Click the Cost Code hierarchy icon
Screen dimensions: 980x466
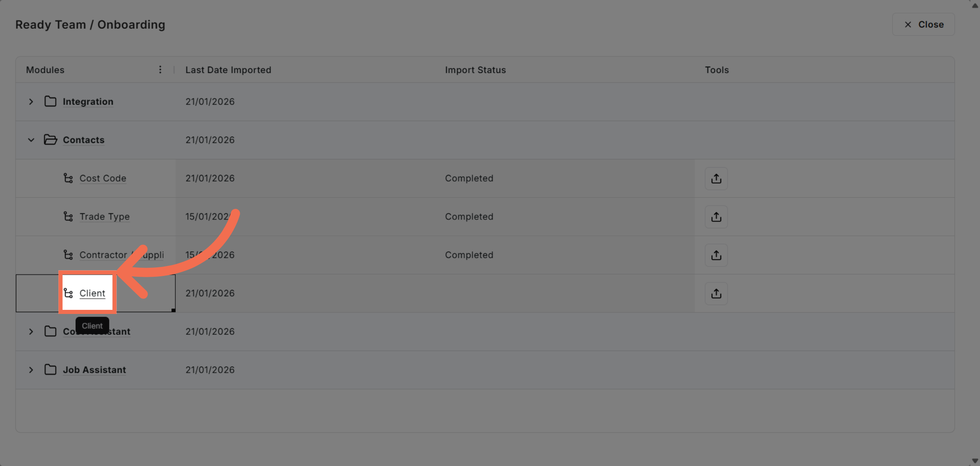click(x=68, y=178)
